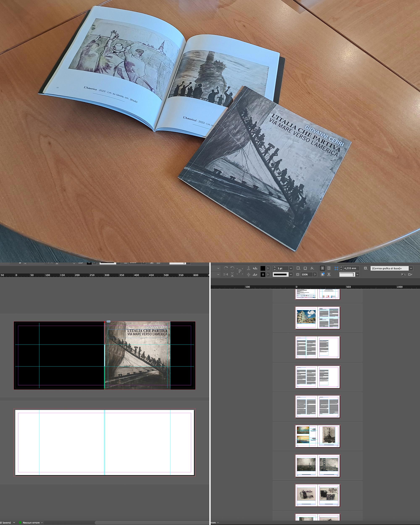Click the linked image chain icon on cover
Screen dimensions: 420x525
point(109,322)
